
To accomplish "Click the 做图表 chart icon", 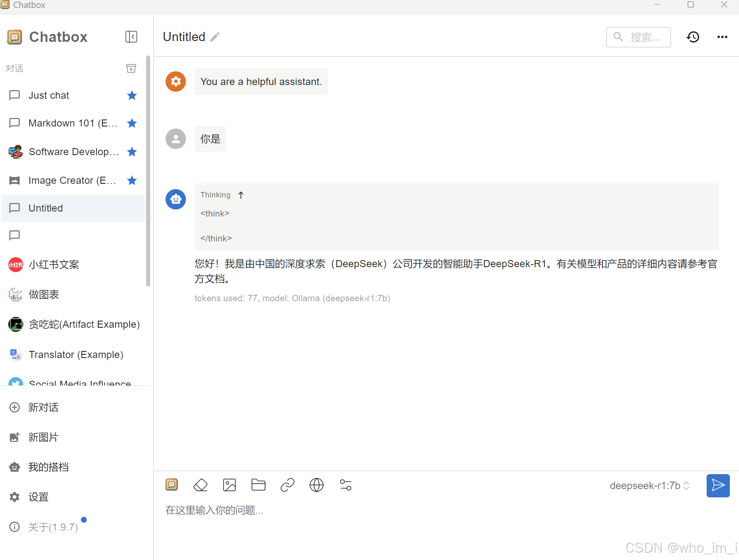I will tap(16, 295).
